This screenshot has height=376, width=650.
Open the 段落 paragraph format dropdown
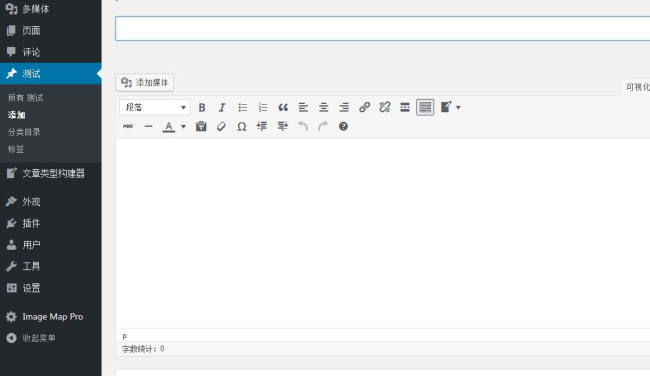[155, 107]
